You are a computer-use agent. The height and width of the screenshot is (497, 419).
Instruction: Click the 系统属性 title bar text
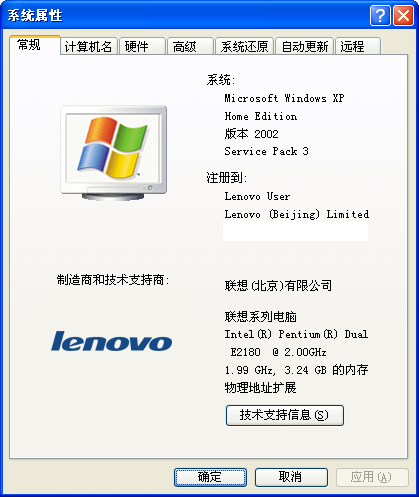35,15
